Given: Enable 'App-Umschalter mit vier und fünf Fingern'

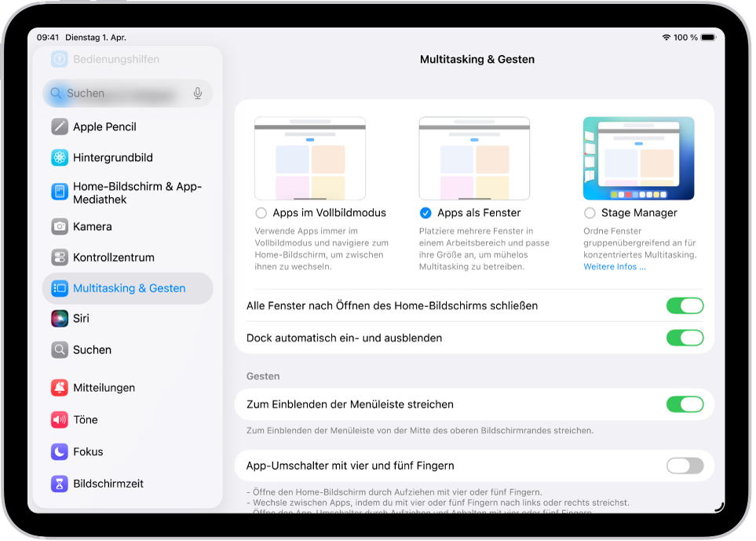Looking at the screenshot, I should pyautogui.click(x=685, y=466).
